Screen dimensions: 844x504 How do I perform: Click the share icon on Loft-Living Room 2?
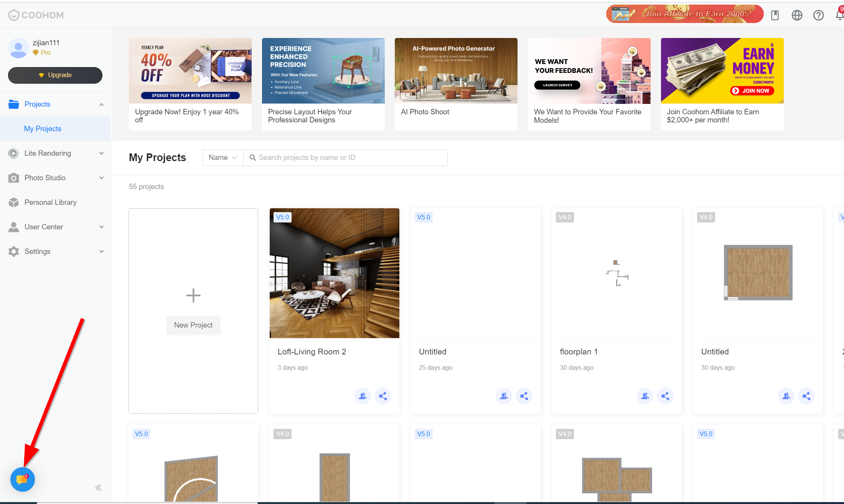click(383, 396)
